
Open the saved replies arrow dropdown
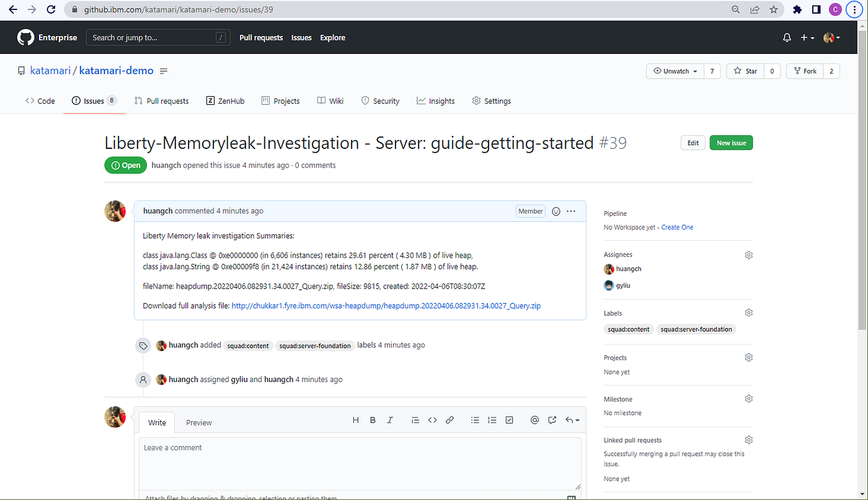572,420
